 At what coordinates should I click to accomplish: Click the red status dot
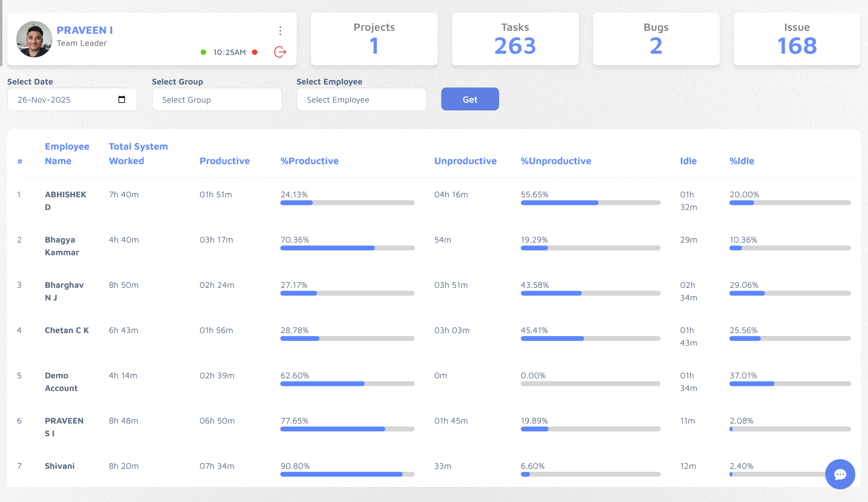click(255, 52)
